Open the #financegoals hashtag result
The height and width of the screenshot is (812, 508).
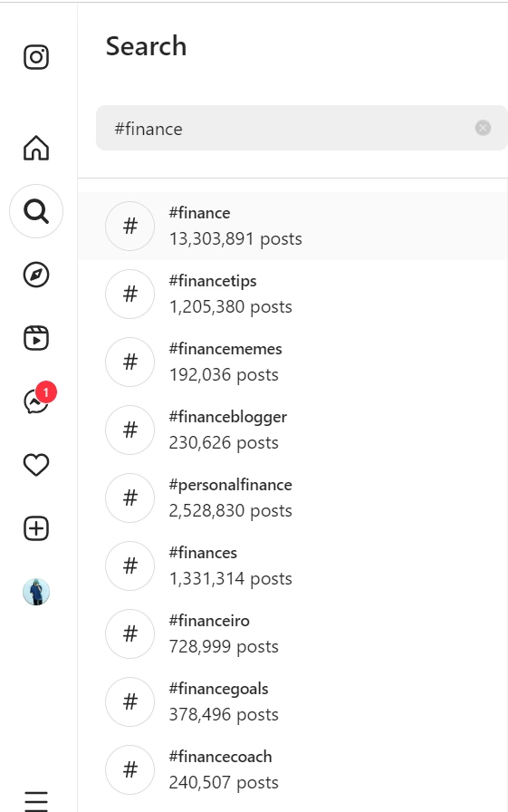coord(292,701)
